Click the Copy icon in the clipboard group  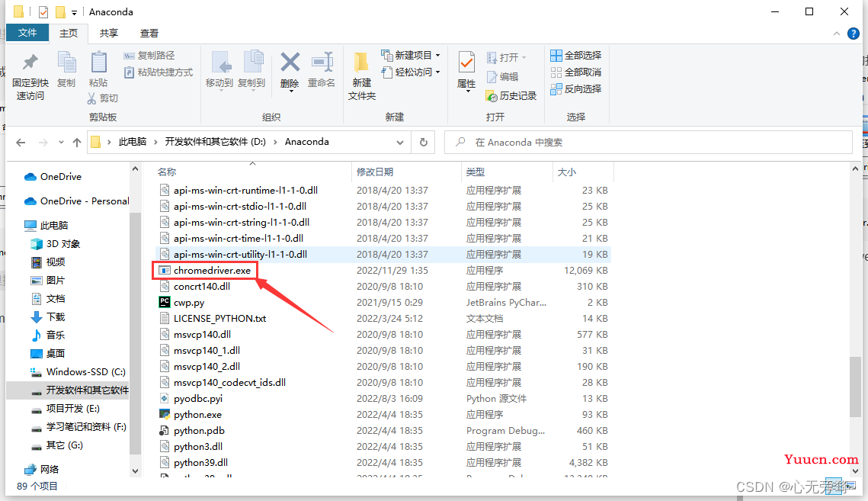click(67, 63)
